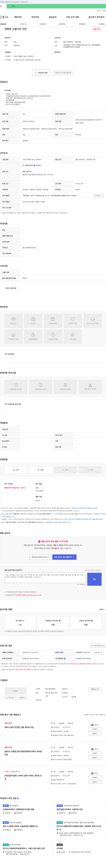Switch to the 전형방법 tab

(82, 24)
